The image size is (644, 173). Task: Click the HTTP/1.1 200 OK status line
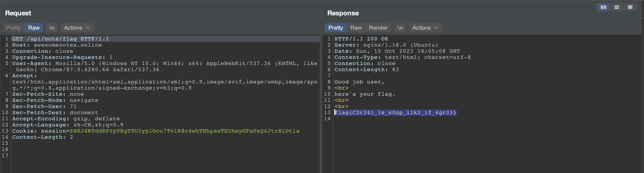[361, 39]
